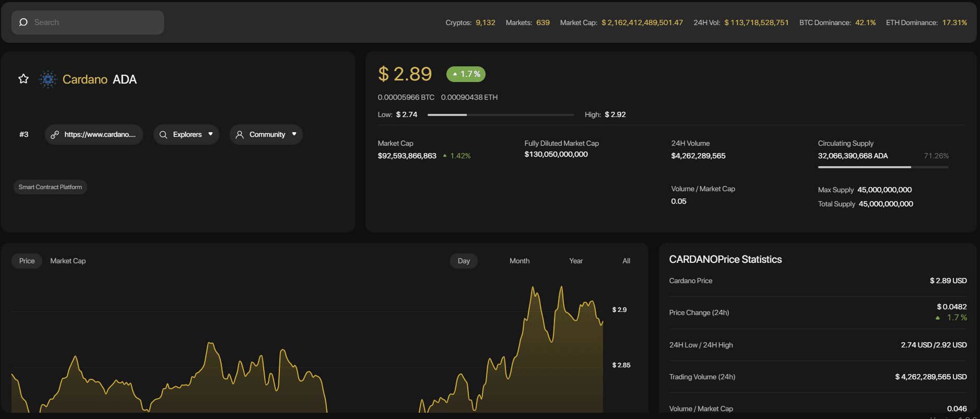This screenshot has height=419, width=980.
Task: Click the Volume / Market Cap 0.05 value
Action: coord(679,201)
